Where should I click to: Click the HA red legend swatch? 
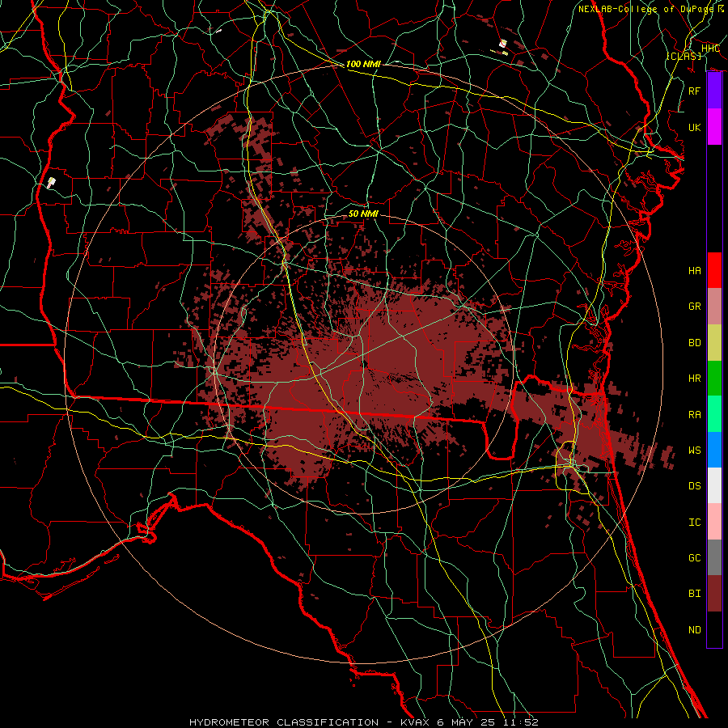click(714, 270)
